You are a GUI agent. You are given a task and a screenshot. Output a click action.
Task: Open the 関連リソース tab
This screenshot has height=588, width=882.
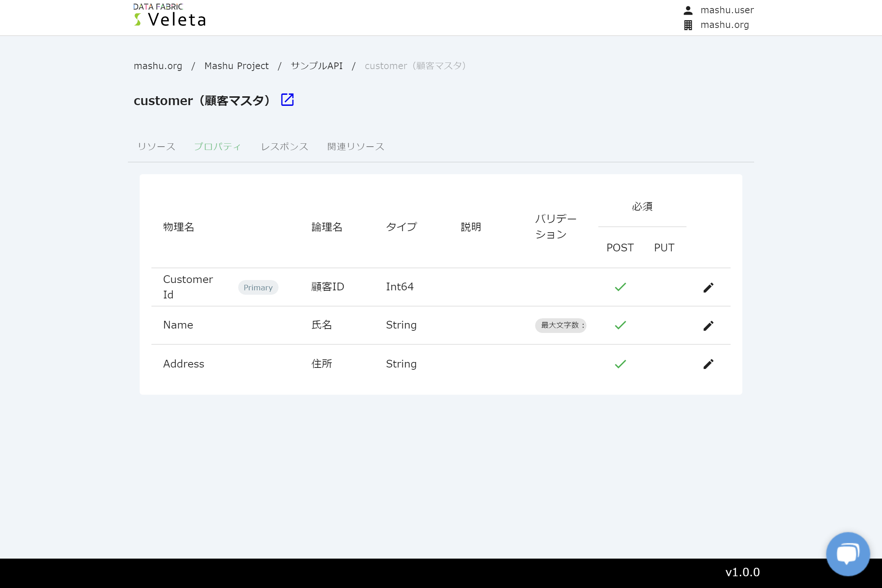[x=355, y=147]
